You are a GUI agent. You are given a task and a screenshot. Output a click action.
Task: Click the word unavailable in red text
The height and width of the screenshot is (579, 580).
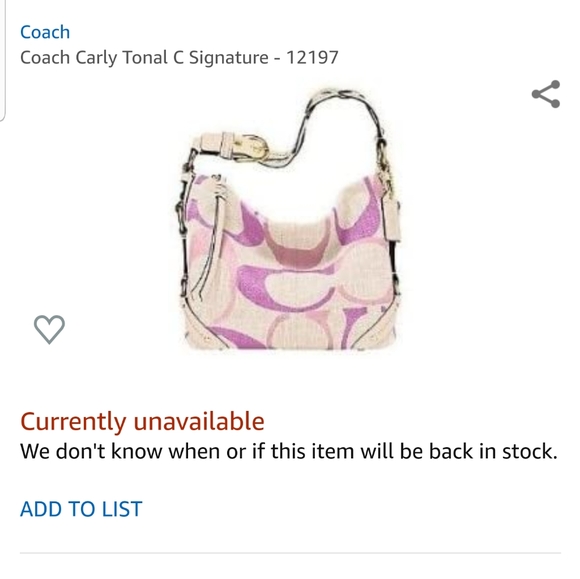click(x=199, y=421)
